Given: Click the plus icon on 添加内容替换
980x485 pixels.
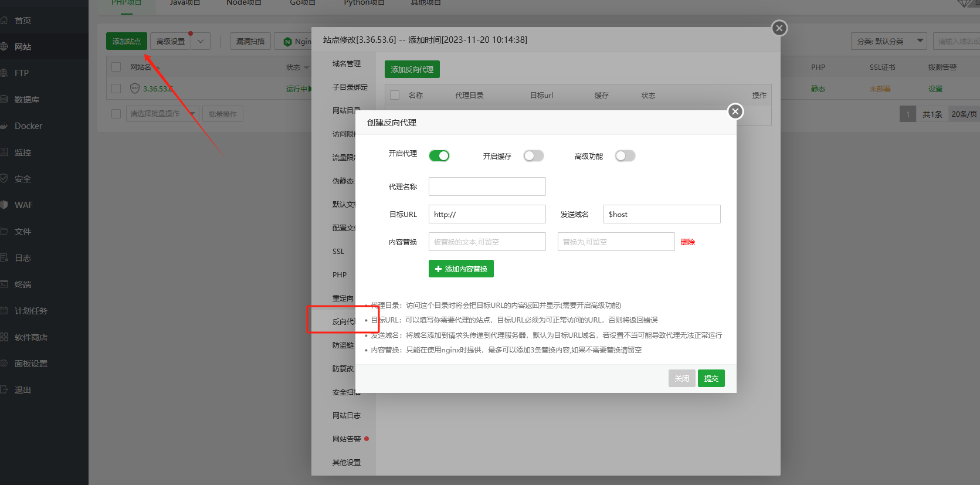Looking at the screenshot, I should click(x=438, y=269).
